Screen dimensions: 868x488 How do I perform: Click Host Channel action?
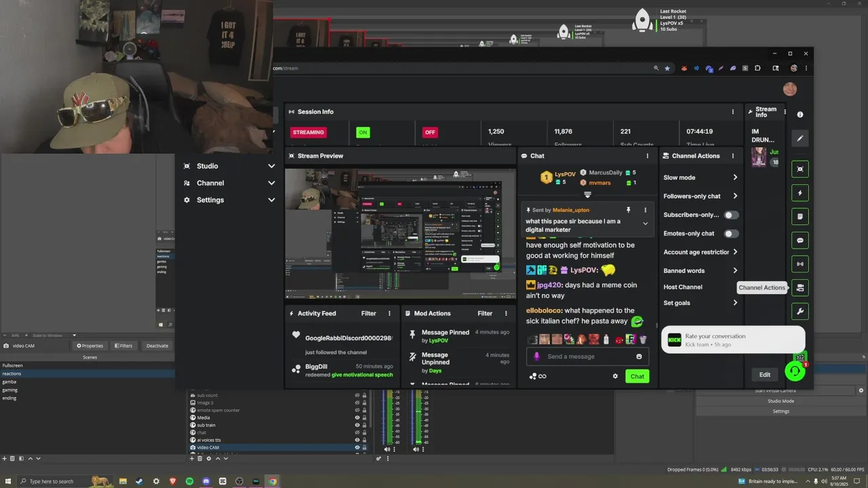point(683,287)
